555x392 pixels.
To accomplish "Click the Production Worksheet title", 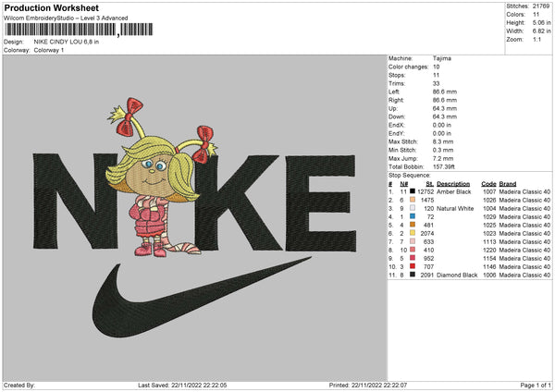I will click(x=51, y=7).
